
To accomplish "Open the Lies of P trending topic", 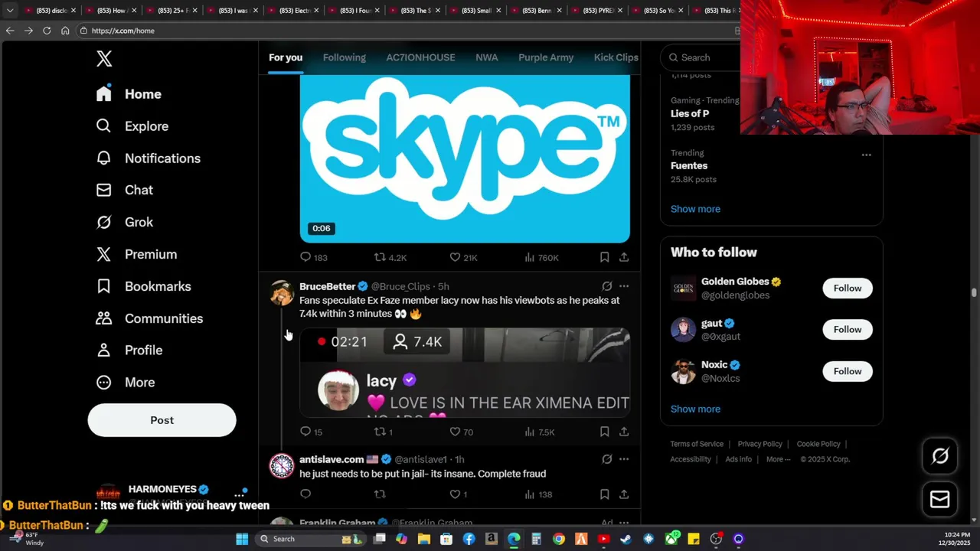I will 690,113.
